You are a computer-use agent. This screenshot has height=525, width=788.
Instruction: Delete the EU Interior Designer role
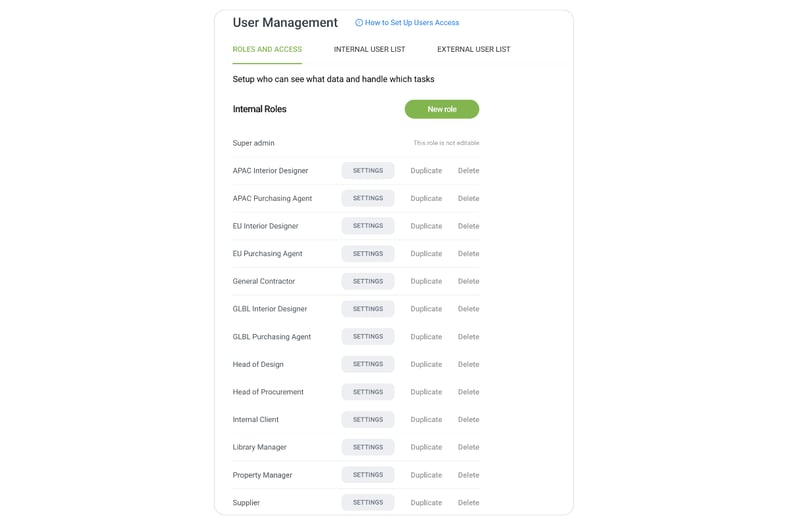(x=468, y=226)
